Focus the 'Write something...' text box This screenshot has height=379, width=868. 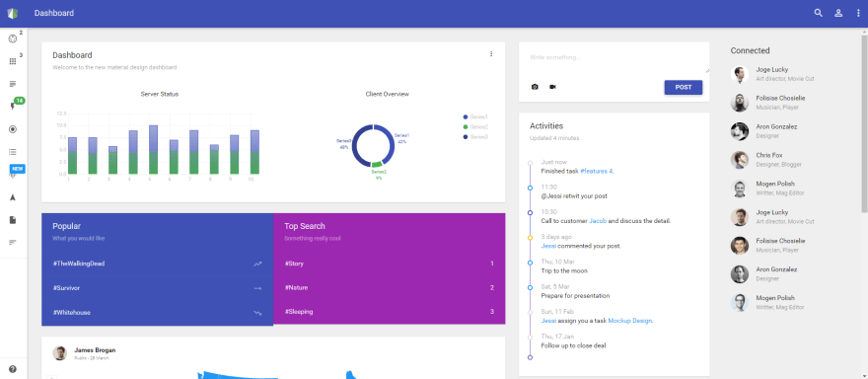(x=614, y=61)
